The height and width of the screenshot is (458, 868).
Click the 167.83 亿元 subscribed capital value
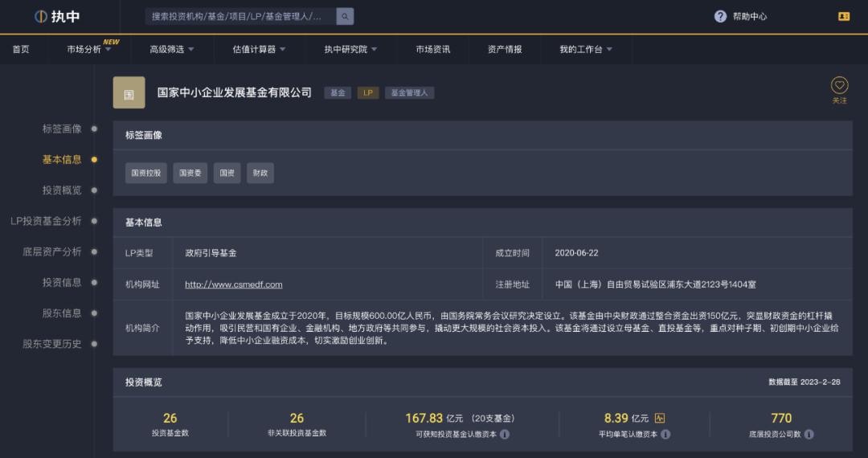(x=434, y=418)
